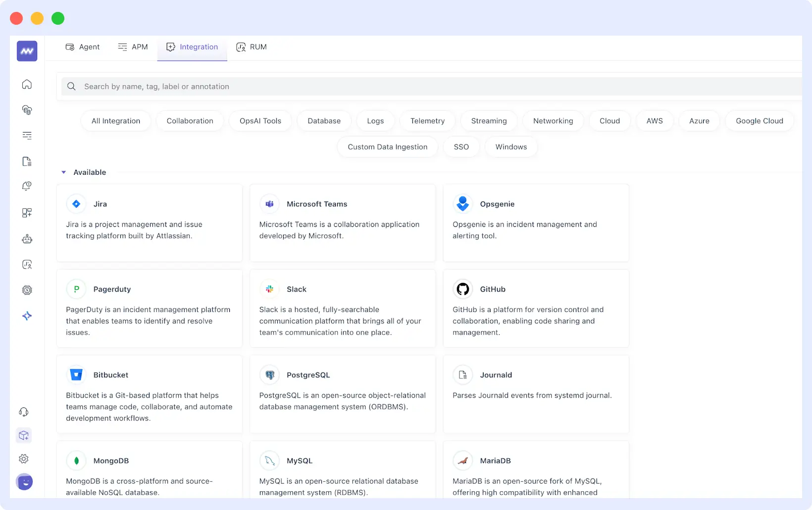Click the GitHub title text
The width and height of the screenshot is (812, 510).
[x=493, y=289]
